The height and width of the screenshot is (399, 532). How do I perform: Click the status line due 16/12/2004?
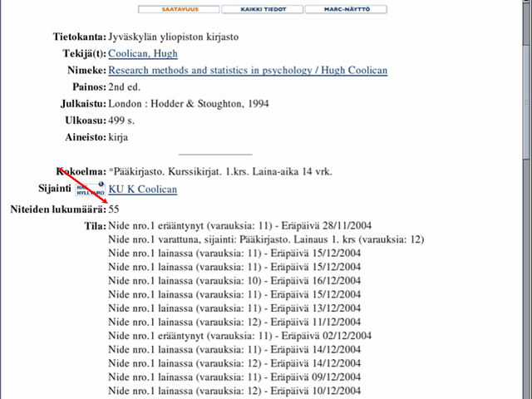pos(234,281)
